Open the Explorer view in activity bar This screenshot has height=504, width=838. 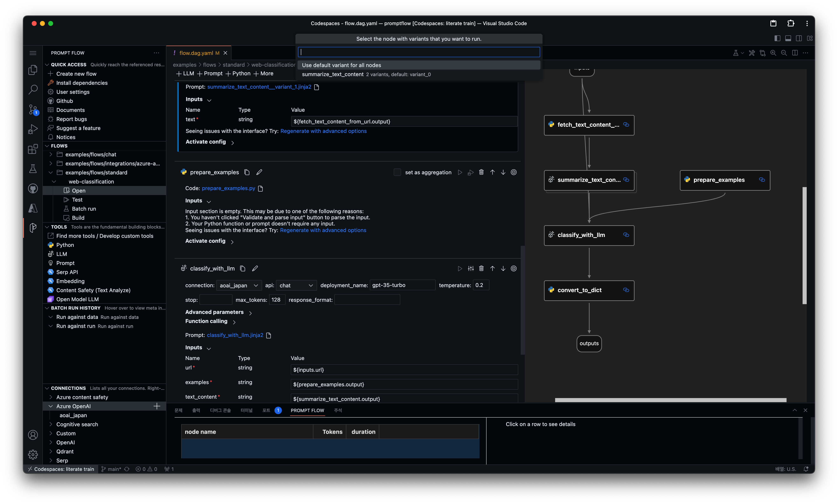click(33, 70)
